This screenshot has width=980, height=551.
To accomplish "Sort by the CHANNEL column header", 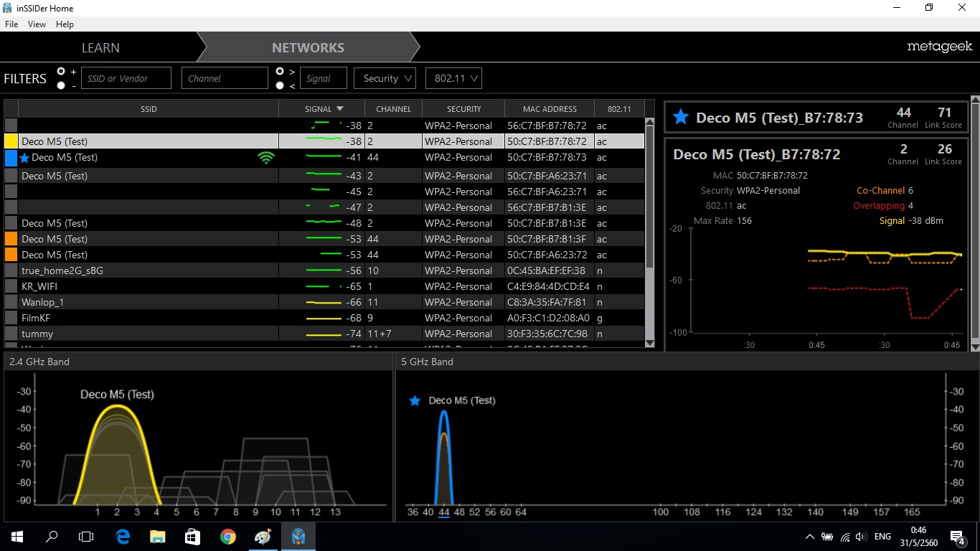I will 393,109.
